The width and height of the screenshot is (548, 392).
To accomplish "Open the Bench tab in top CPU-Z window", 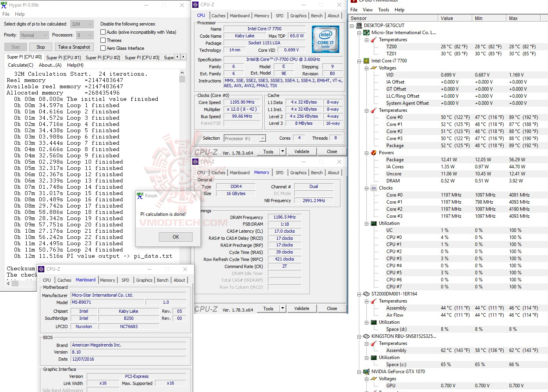I will coord(317,16).
